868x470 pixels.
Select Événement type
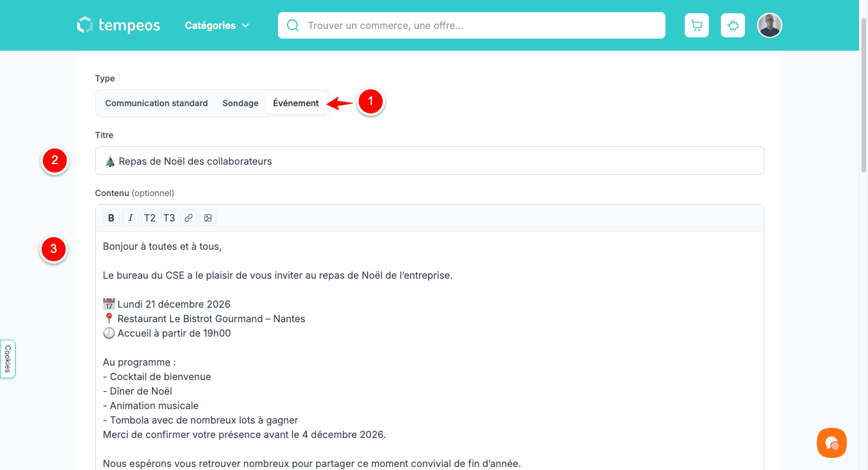pyautogui.click(x=296, y=103)
